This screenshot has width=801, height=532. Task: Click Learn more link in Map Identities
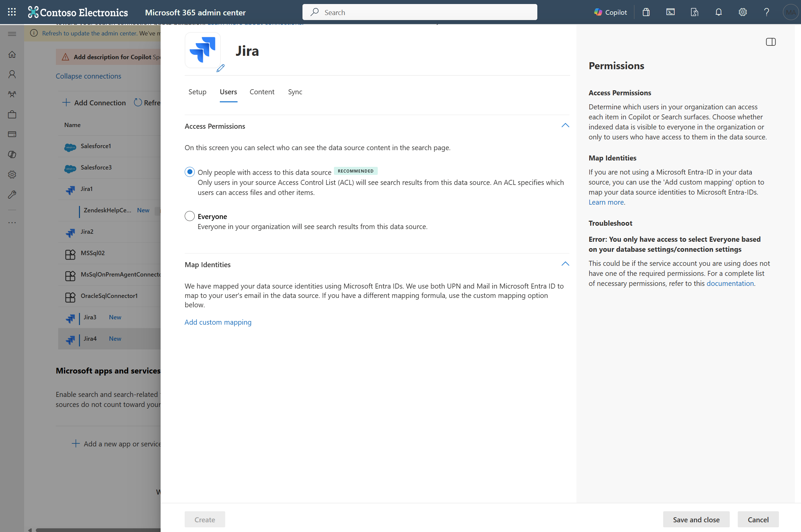(606, 202)
